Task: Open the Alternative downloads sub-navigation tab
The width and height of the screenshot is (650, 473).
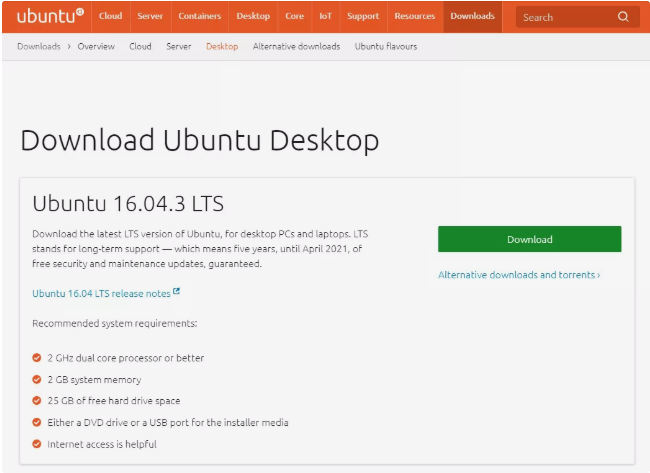Action: (x=296, y=46)
